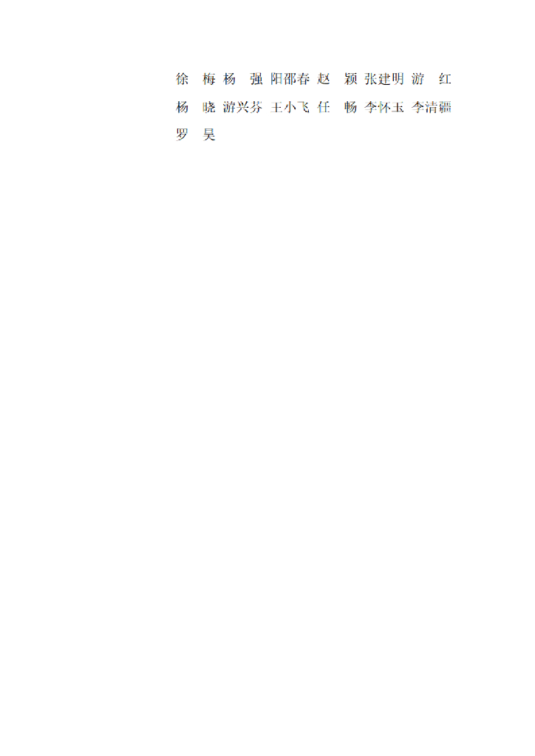Click the character 梅
Screen dimensions: 535x756
209,78
